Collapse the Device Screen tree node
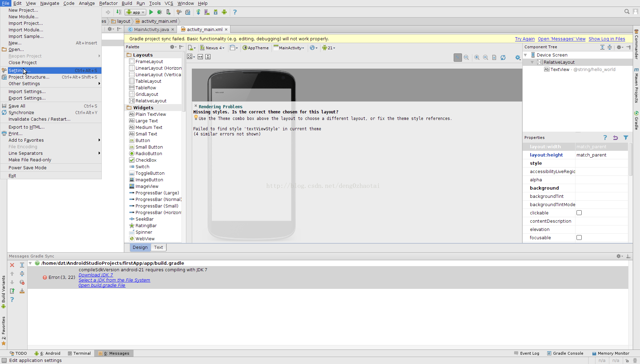 525,55
